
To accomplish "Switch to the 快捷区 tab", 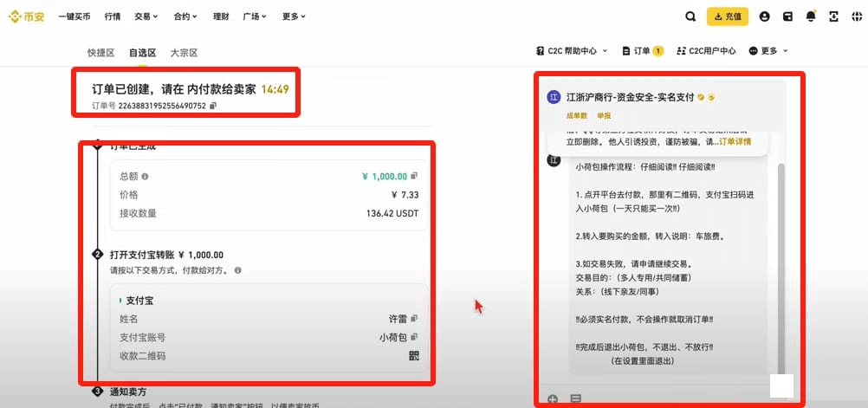I will pos(100,53).
